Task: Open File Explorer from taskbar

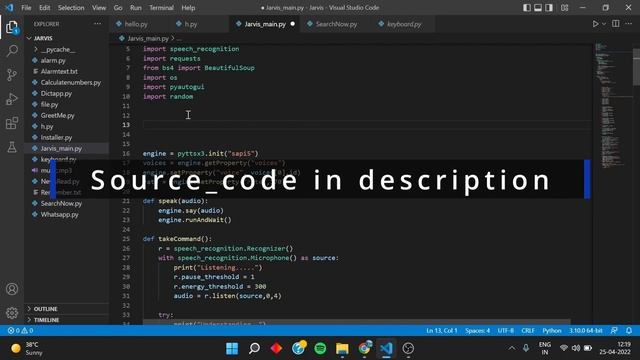Action: 342,348
